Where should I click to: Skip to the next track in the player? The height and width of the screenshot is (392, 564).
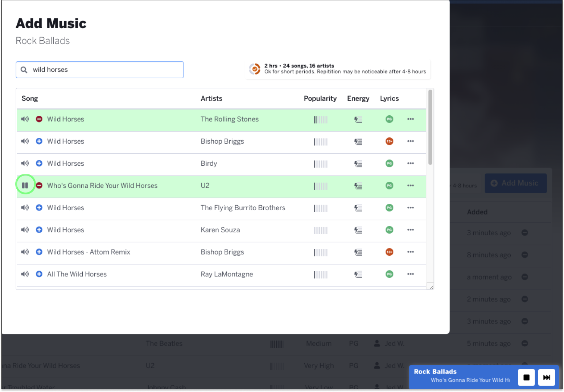(x=547, y=377)
